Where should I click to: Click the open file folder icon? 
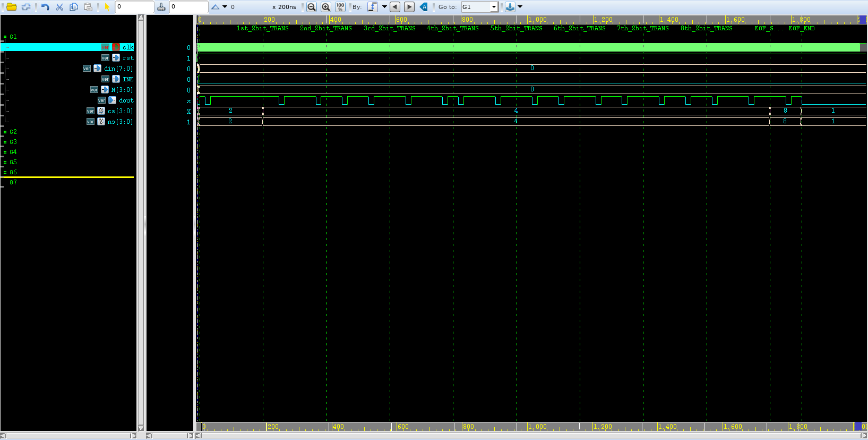point(11,7)
